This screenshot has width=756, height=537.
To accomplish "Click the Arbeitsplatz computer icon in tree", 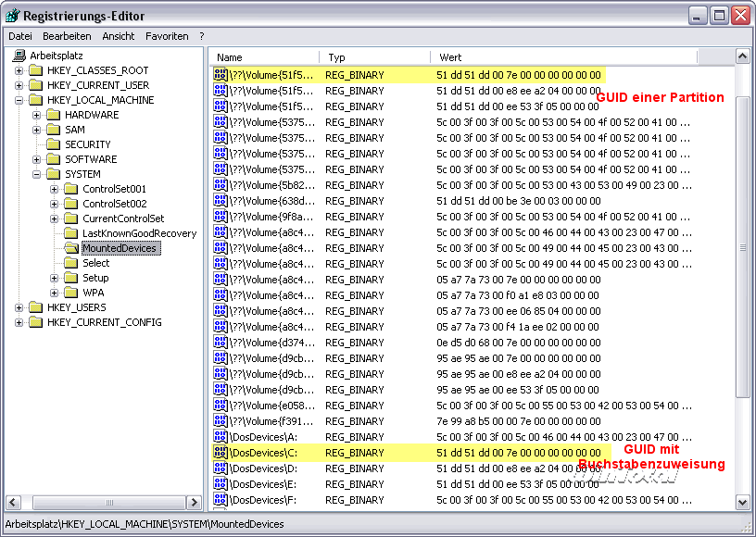I will pos(19,56).
